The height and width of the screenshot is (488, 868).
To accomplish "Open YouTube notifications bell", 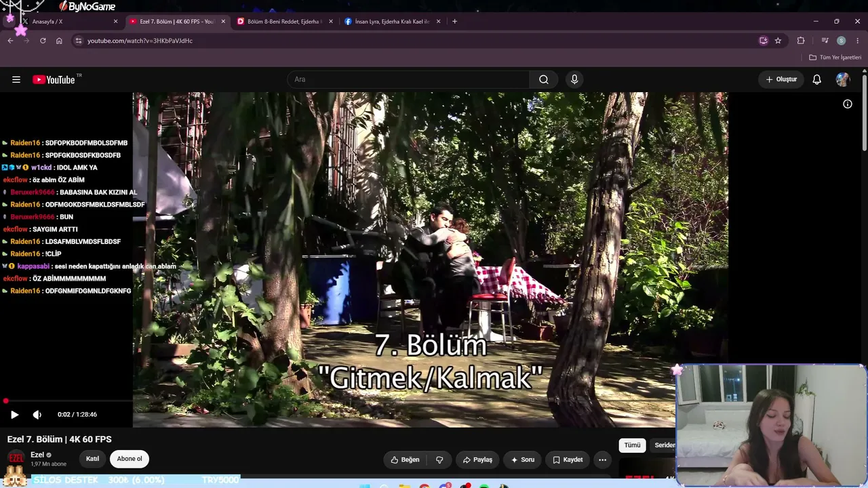I will point(817,79).
